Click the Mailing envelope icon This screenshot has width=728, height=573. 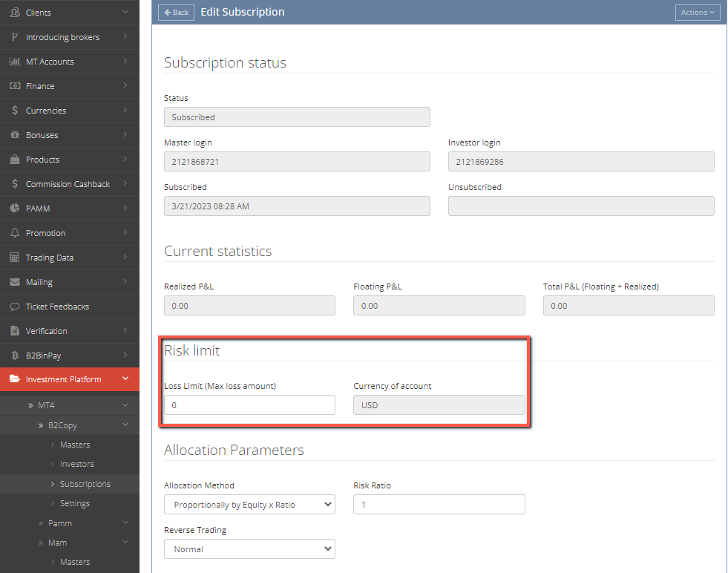pos(15,282)
